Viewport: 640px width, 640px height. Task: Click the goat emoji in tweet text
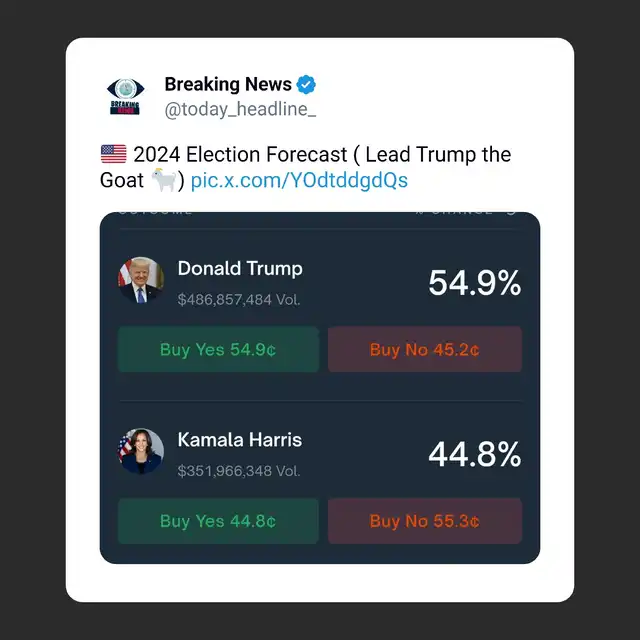[164, 180]
